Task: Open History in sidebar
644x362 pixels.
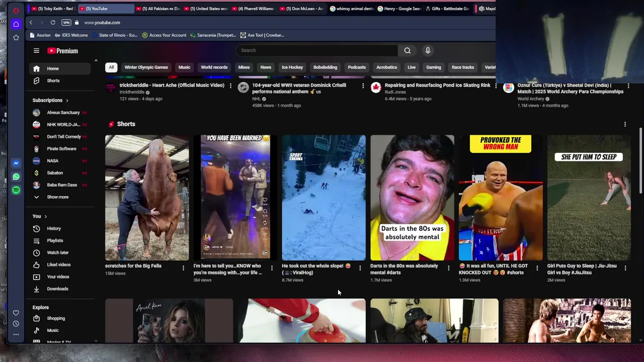Action: click(60, 229)
